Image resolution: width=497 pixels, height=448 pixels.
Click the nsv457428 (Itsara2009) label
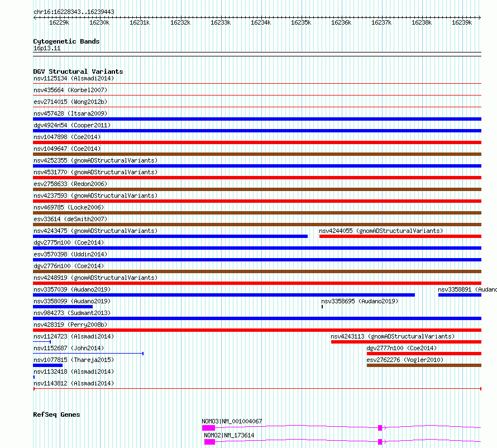coord(70,113)
